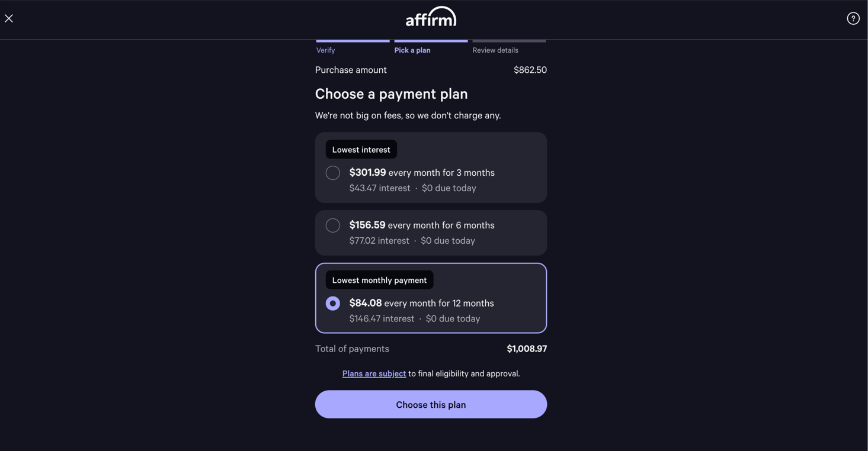This screenshot has height=451, width=868.
Task: Select the 12 months plan radio button
Action: coord(333,304)
